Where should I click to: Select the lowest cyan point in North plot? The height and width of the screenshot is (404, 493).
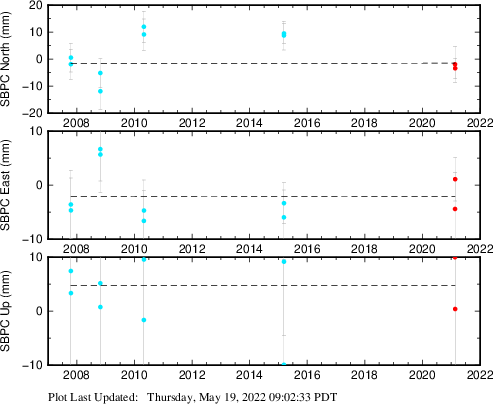pyautogui.click(x=100, y=91)
